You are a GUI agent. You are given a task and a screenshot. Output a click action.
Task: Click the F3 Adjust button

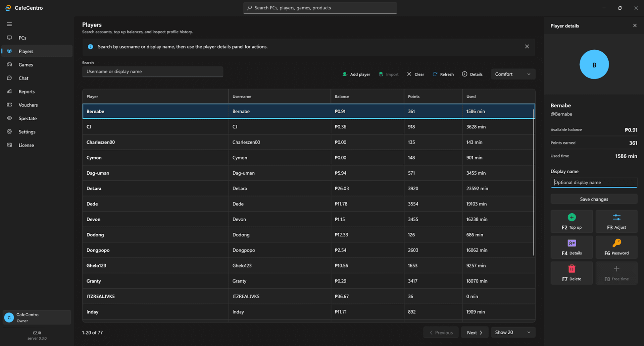point(616,221)
